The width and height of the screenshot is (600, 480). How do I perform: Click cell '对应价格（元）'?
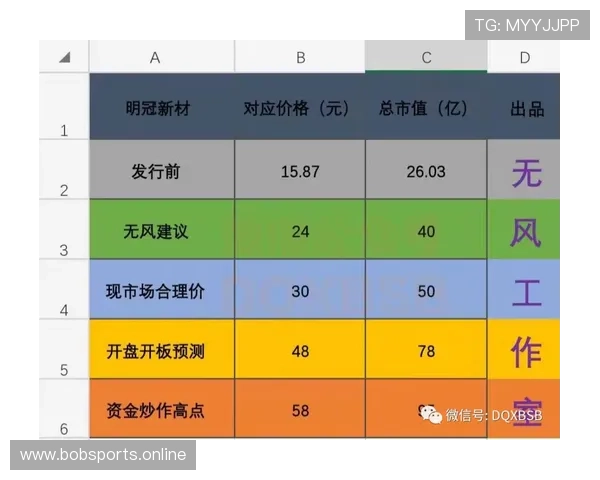click(x=300, y=106)
